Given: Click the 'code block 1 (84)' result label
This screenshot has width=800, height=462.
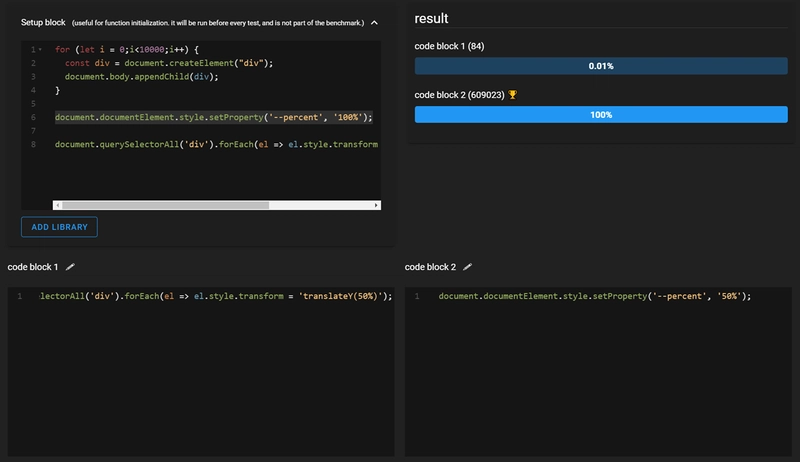Looking at the screenshot, I should (449, 46).
